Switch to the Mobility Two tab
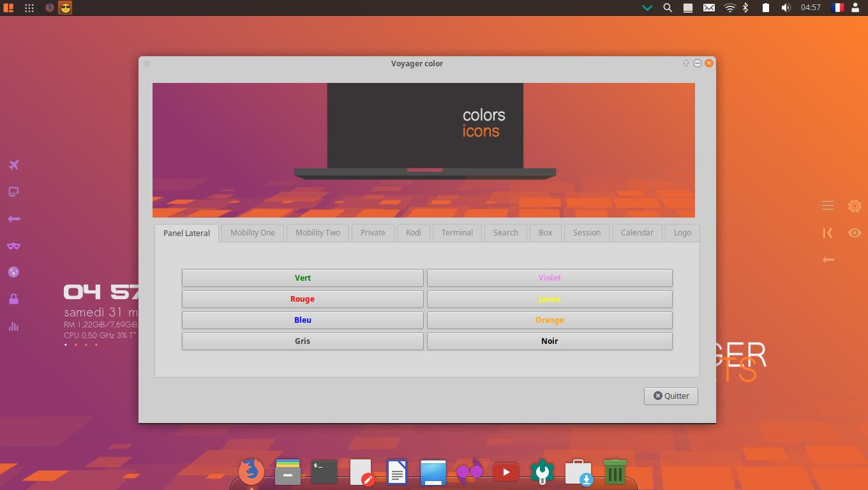 (318, 232)
